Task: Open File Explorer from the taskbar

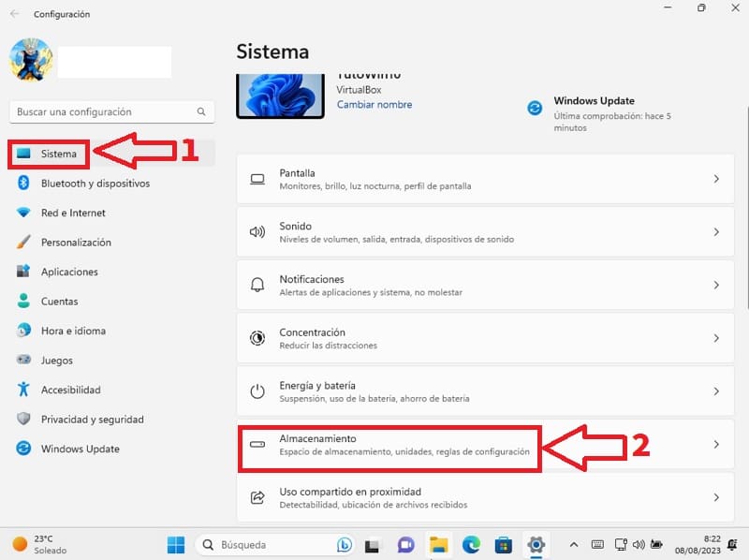Action: tap(437, 544)
